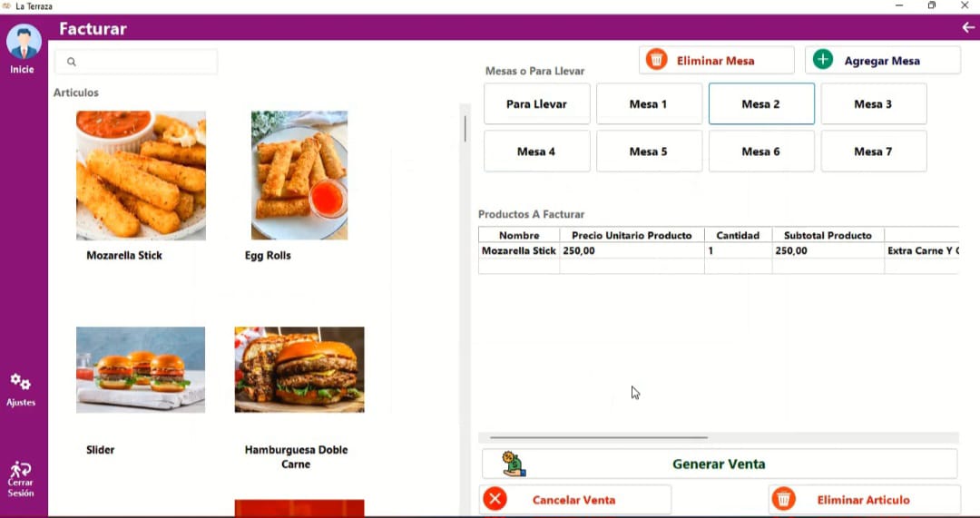
Task: Click the Slider article label
Action: click(101, 449)
